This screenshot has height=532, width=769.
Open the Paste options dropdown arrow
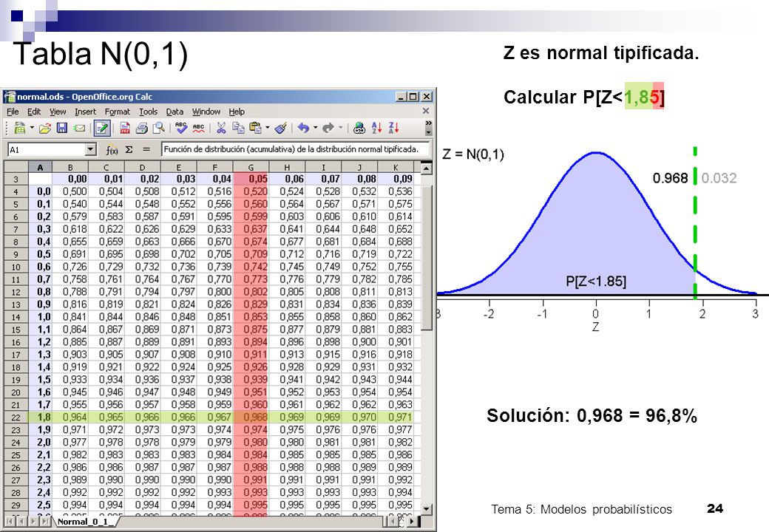267,128
